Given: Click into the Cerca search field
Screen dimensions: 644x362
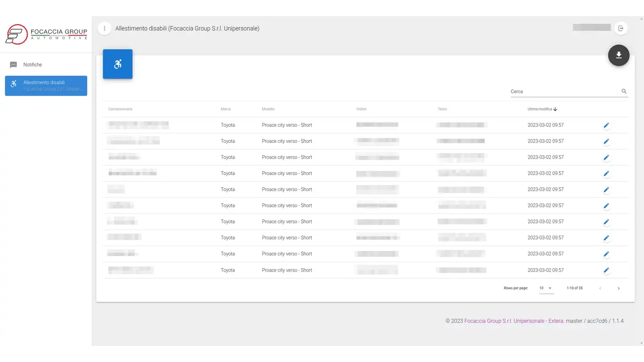Looking at the screenshot, I should (563, 92).
